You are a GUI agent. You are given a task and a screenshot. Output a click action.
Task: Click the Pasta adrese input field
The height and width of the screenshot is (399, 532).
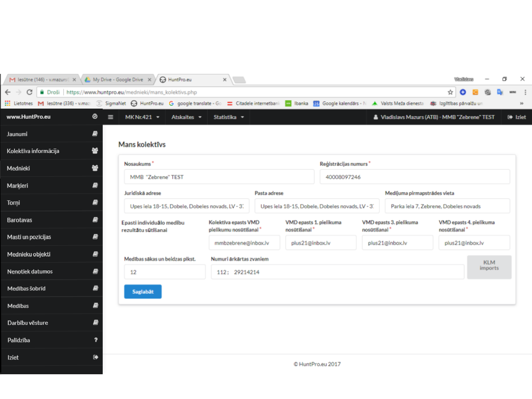tap(317, 206)
